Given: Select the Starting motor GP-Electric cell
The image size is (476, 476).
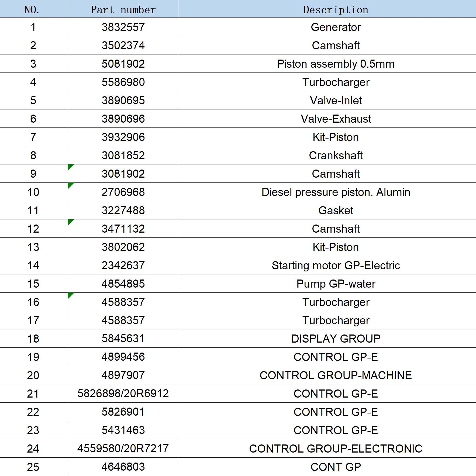Looking at the screenshot, I should (x=327, y=265).
